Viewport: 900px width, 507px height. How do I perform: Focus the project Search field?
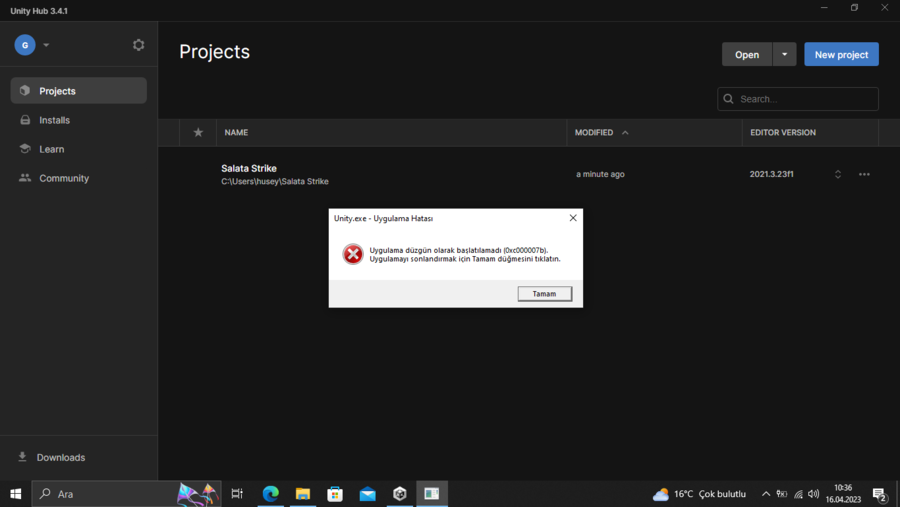coord(797,99)
